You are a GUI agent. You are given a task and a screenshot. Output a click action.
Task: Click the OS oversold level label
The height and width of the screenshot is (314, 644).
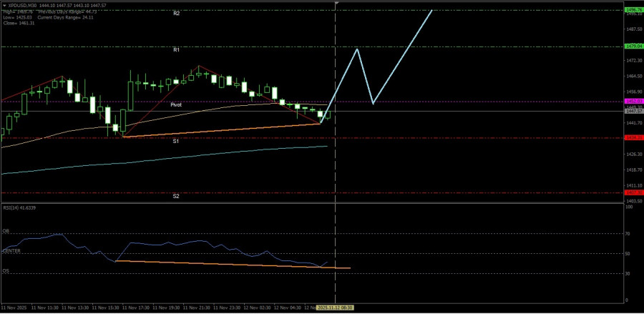[6, 272]
